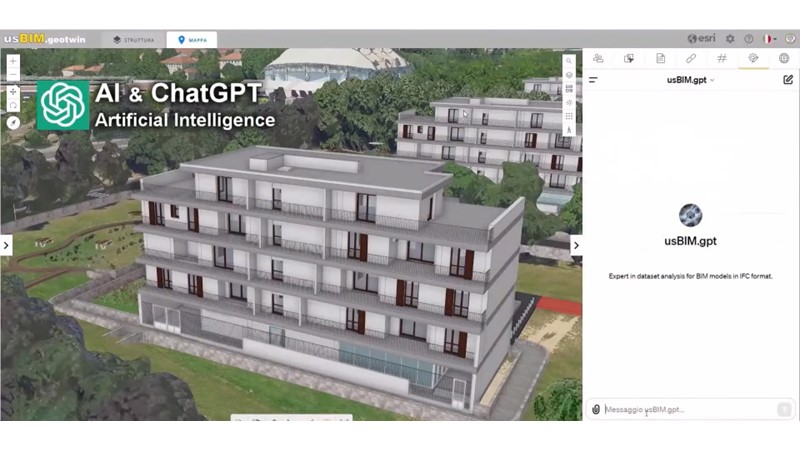Open the user profile avatar
800x450 pixels.
(x=790, y=39)
